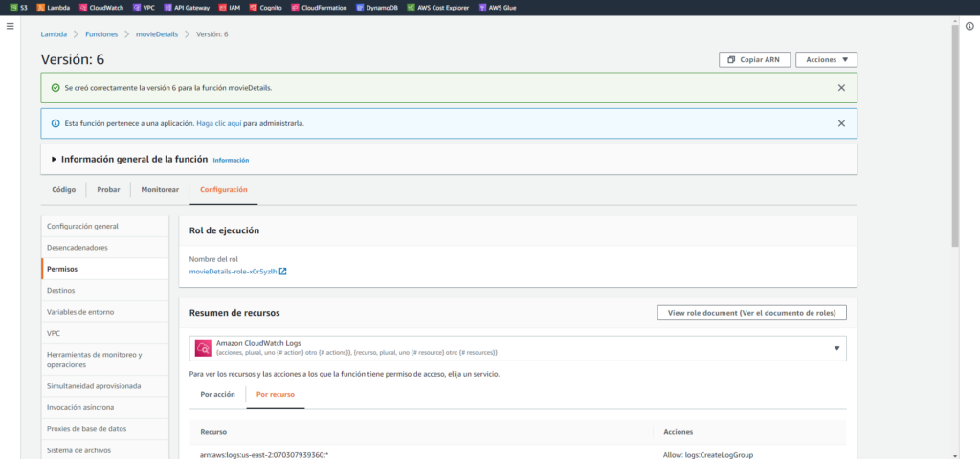Open the CloudWatch shortcut icon
The height and width of the screenshot is (459, 980).
point(83,8)
